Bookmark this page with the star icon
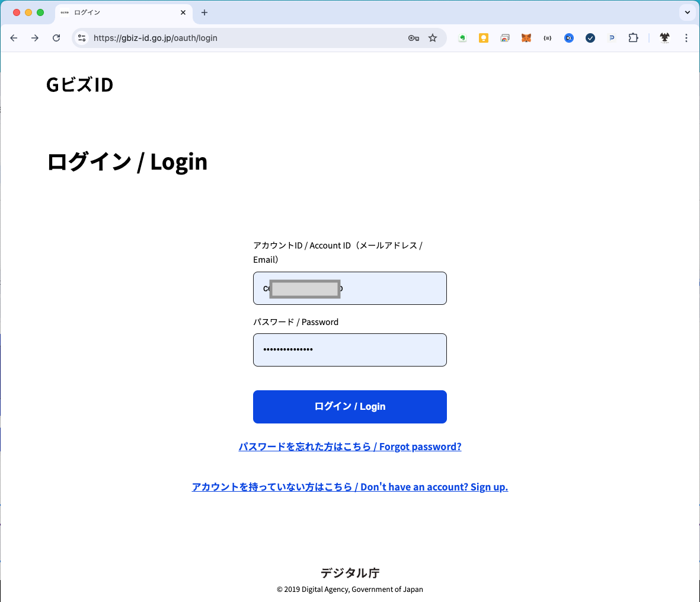This screenshot has width=700, height=602. (433, 38)
